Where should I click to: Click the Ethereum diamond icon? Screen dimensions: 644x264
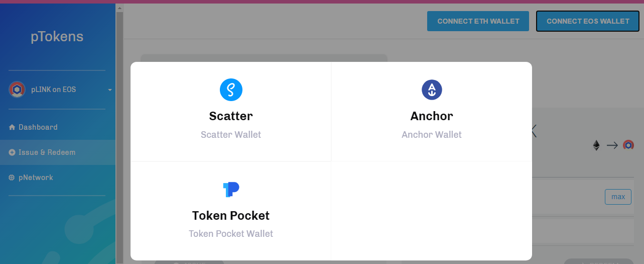[x=596, y=145]
